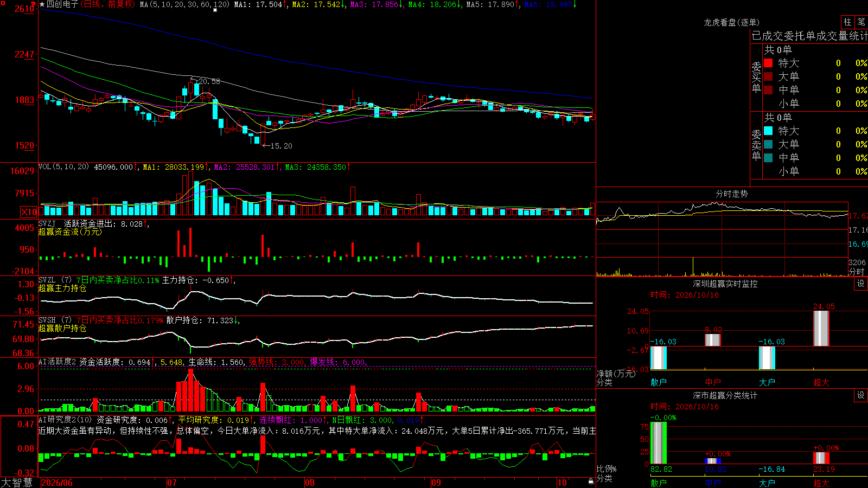Click the 深圳超赢实时监控 panel title
The height and width of the screenshot is (488, 868).
[725, 284]
